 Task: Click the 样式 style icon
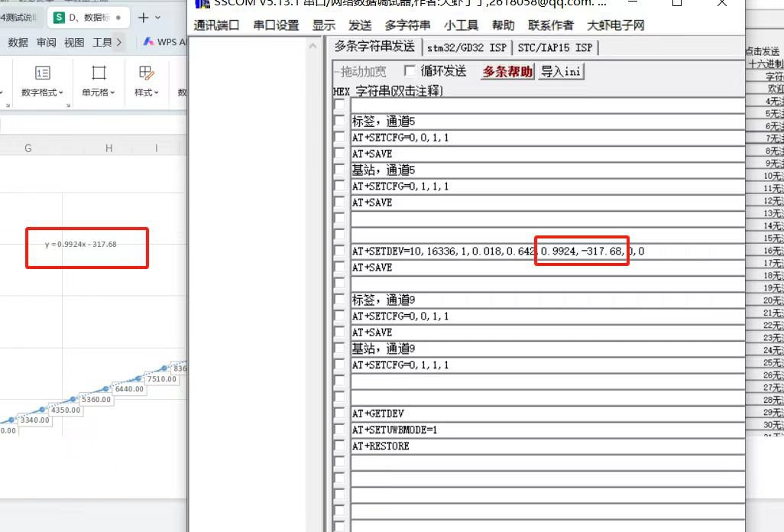click(146, 73)
